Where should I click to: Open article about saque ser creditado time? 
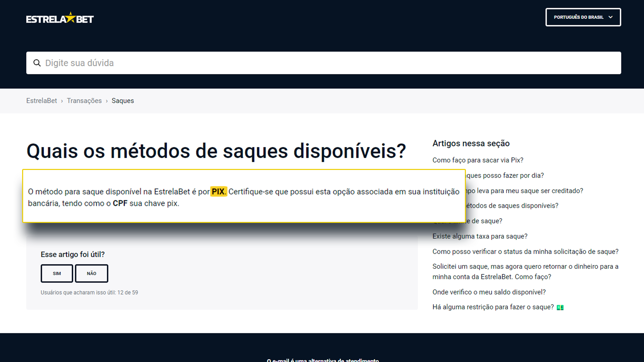[525, 191]
